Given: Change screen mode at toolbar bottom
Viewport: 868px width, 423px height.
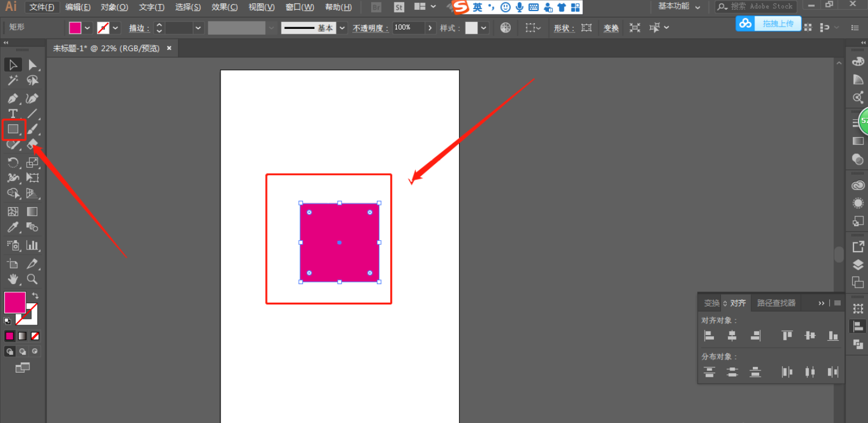Looking at the screenshot, I should coord(22,367).
